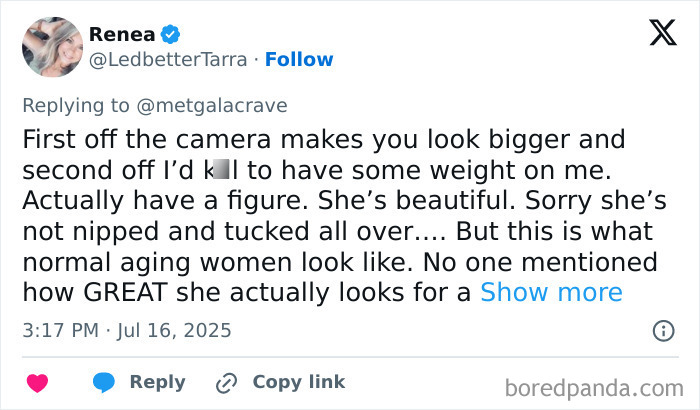Open the @LedbetterTarra handle link

tap(167, 60)
